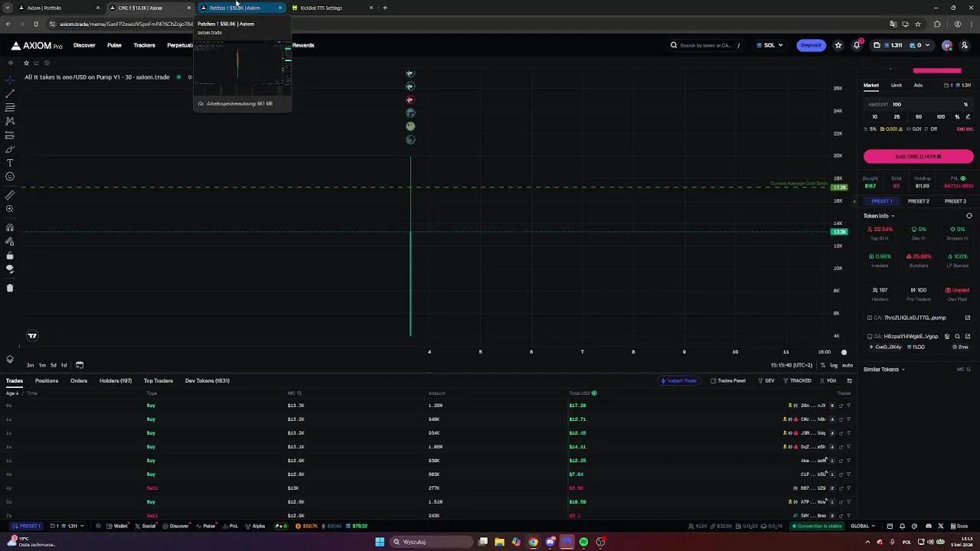This screenshot has width=980, height=551.
Task: Open the SOL chain dropdown
Action: (x=769, y=45)
